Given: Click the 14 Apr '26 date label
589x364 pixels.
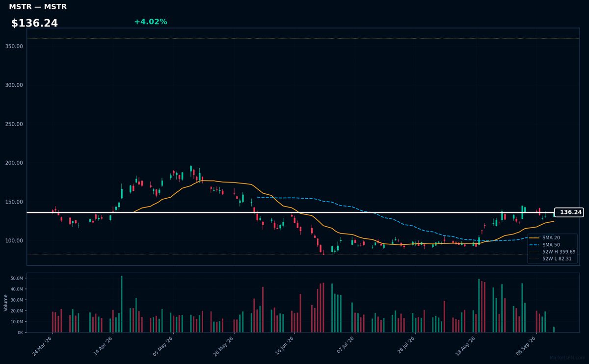Looking at the screenshot, I should 103,346.
